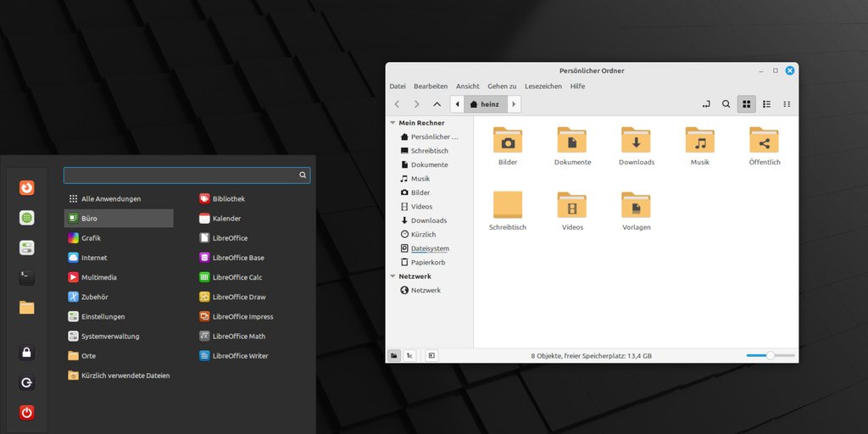Click the search icon in file manager toolbar

point(726,104)
